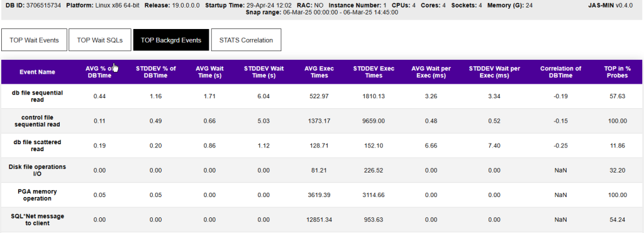Screen dimensions: 644x233
Task: Click the STDDEV % of DBTime header
Action: [156, 72]
